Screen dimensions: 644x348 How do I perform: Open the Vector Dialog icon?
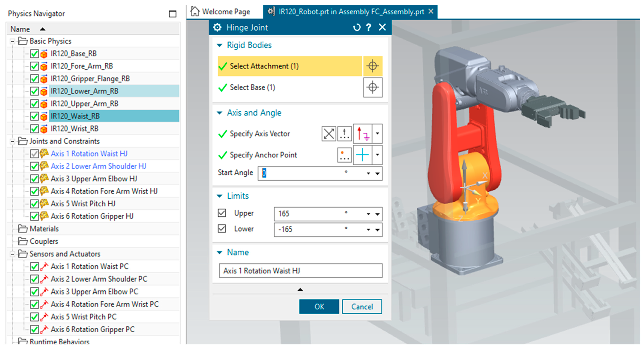(344, 134)
